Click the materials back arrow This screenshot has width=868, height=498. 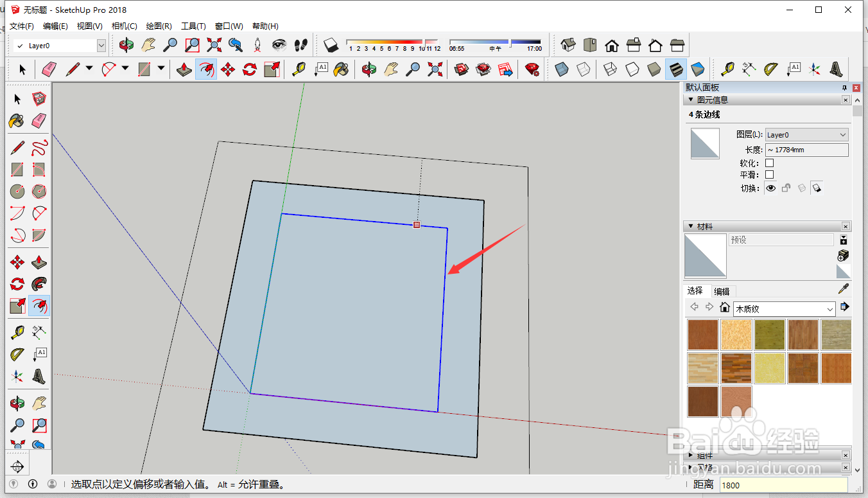pos(694,307)
